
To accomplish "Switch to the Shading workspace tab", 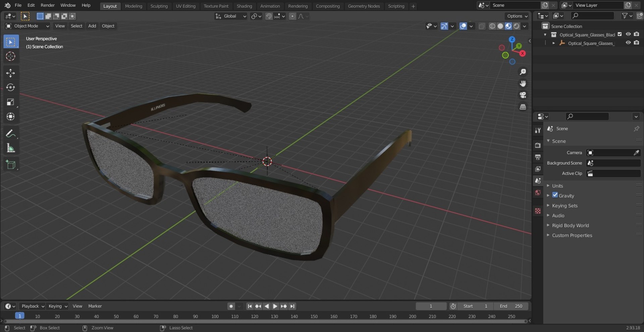I will click(244, 6).
